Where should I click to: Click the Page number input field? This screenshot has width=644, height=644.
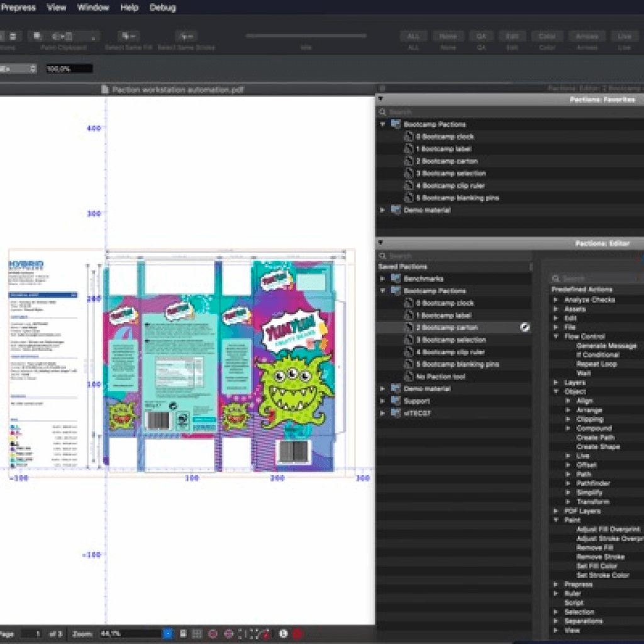[33, 634]
